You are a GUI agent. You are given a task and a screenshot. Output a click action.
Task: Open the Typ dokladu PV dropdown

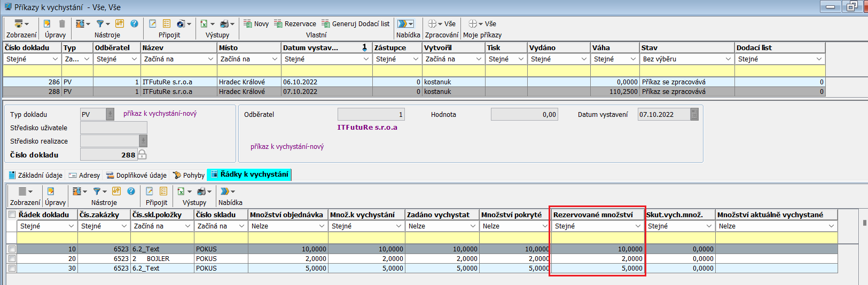[x=110, y=114]
